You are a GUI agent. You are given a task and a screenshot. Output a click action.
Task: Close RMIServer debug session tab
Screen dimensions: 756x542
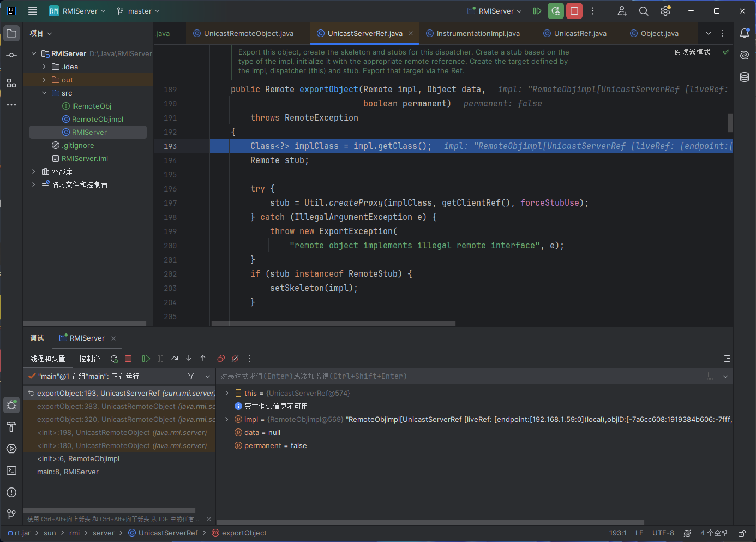click(x=113, y=338)
